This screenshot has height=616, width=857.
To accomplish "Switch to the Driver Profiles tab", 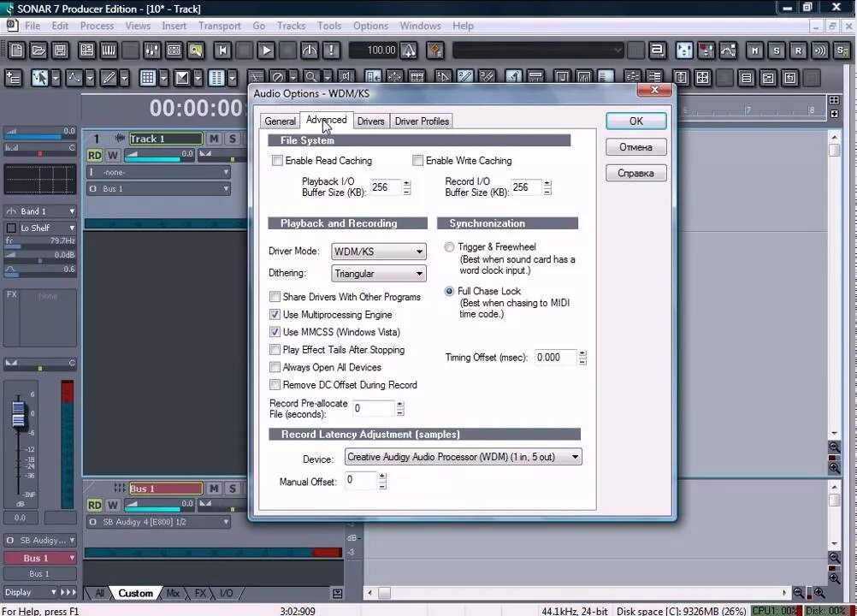I will click(x=422, y=121).
